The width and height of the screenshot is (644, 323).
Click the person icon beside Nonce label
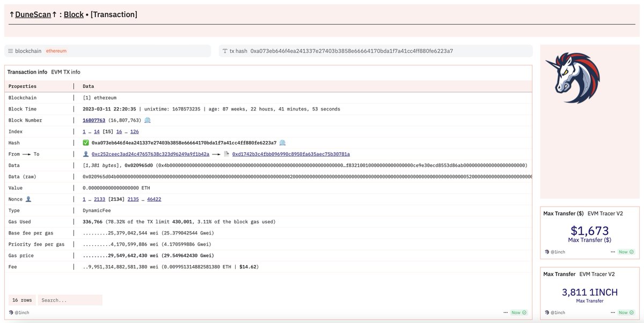(28, 199)
